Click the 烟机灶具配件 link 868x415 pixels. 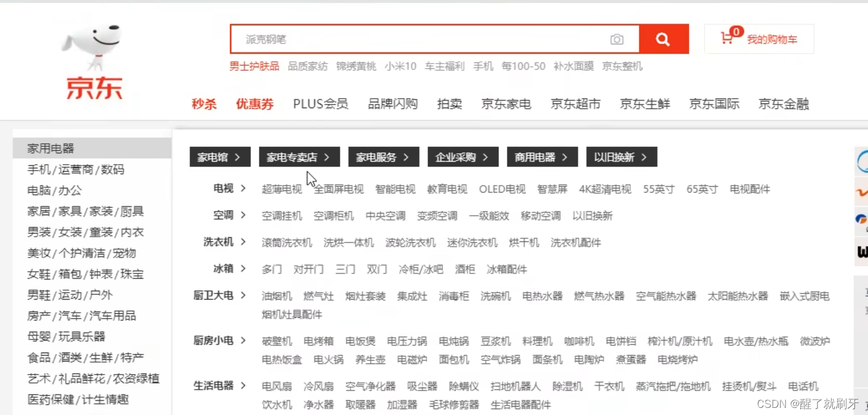pyautogui.click(x=292, y=315)
